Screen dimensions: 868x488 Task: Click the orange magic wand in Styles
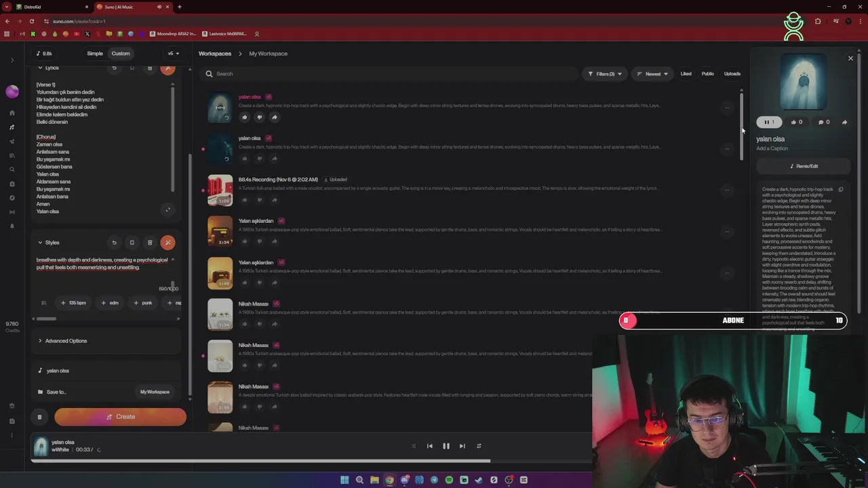(x=167, y=243)
